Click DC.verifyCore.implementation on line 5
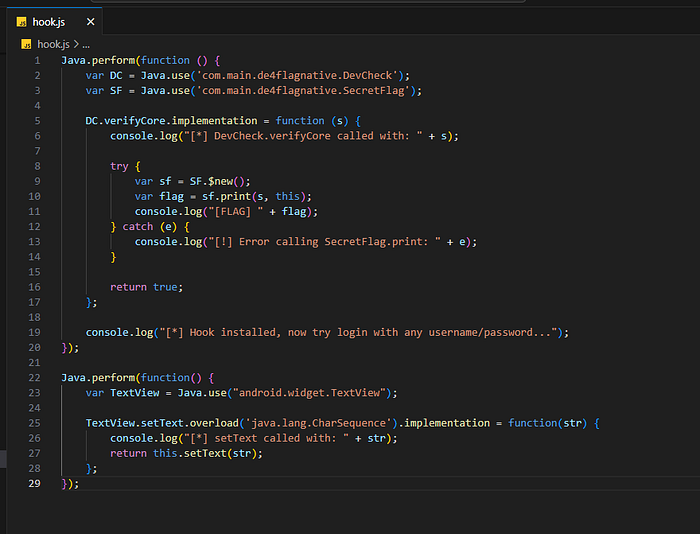The image size is (700, 534). pyautogui.click(x=171, y=121)
